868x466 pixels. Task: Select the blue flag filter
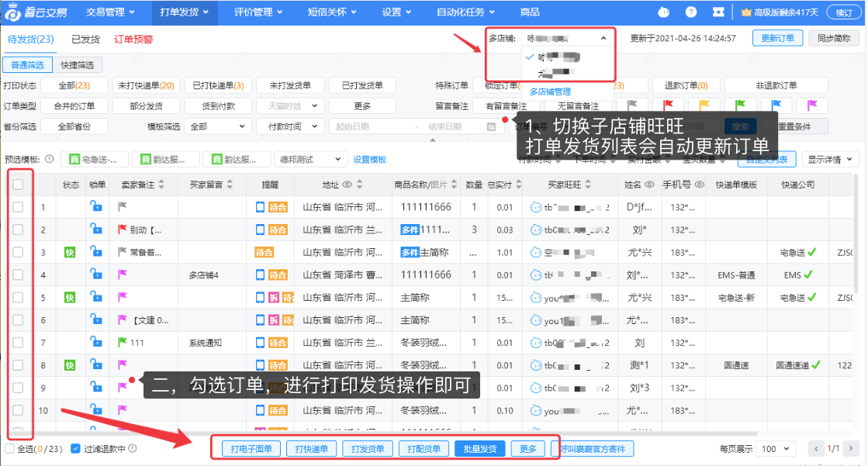[x=776, y=105]
